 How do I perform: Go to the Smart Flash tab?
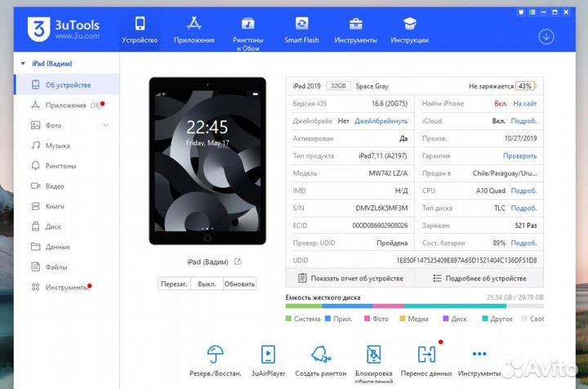[x=301, y=30]
